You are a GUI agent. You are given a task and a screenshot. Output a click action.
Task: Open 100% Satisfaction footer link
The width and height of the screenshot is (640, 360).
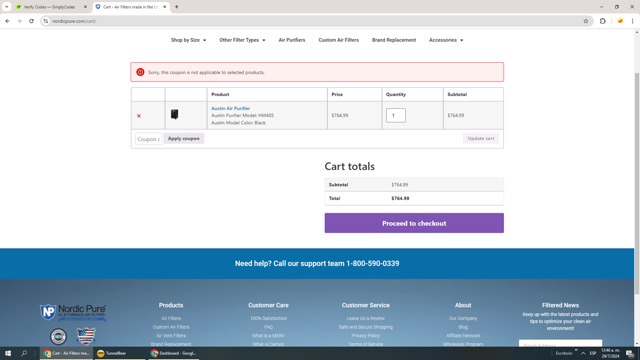[x=268, y=318]
